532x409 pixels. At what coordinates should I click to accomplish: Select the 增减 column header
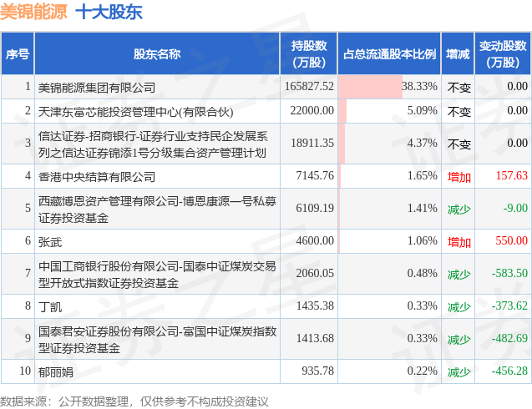pos(458,54)
